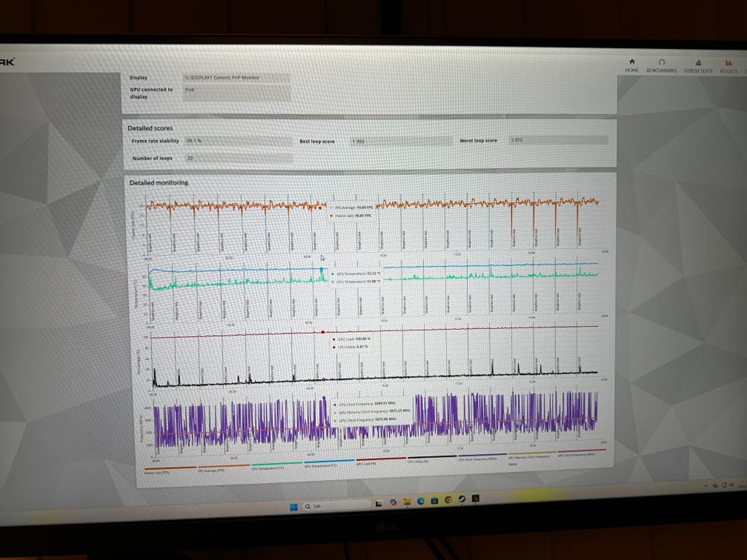Viewport: 747px width, 560px height.
Task: Click the Frame rate stability label
Action: pos(156,141)
